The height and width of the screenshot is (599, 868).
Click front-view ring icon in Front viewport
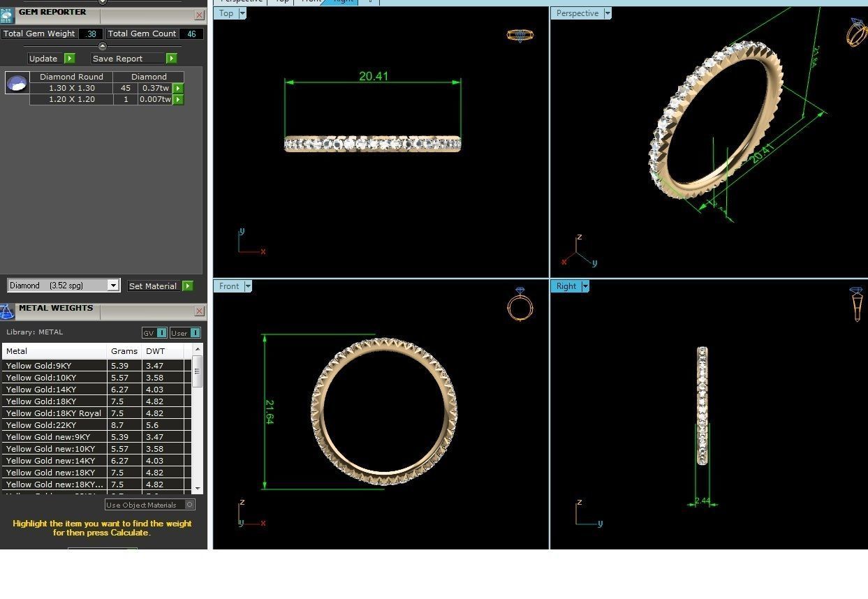pos(520,304)
